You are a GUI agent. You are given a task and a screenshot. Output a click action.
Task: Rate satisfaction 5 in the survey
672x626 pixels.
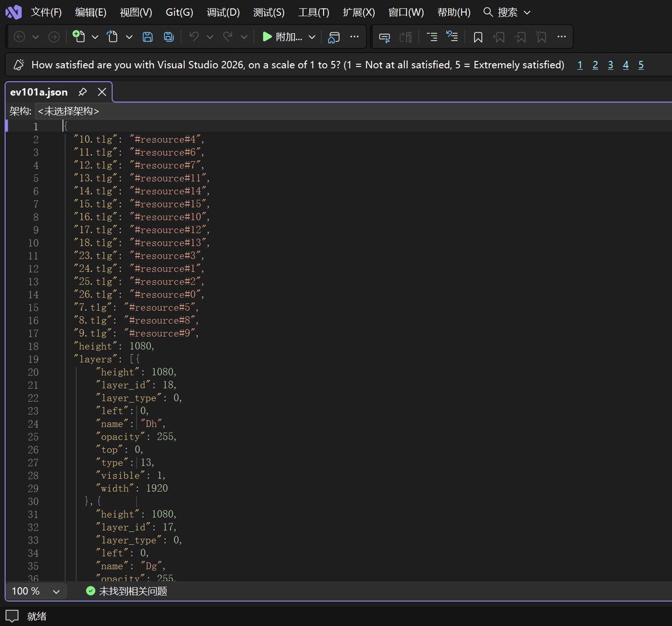pos(641,65)
